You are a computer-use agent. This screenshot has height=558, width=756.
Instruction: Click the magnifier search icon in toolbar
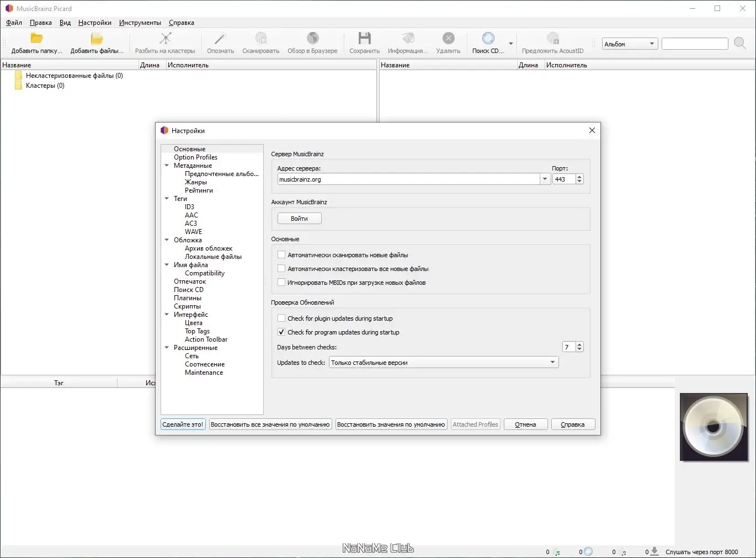pos(740,43)
